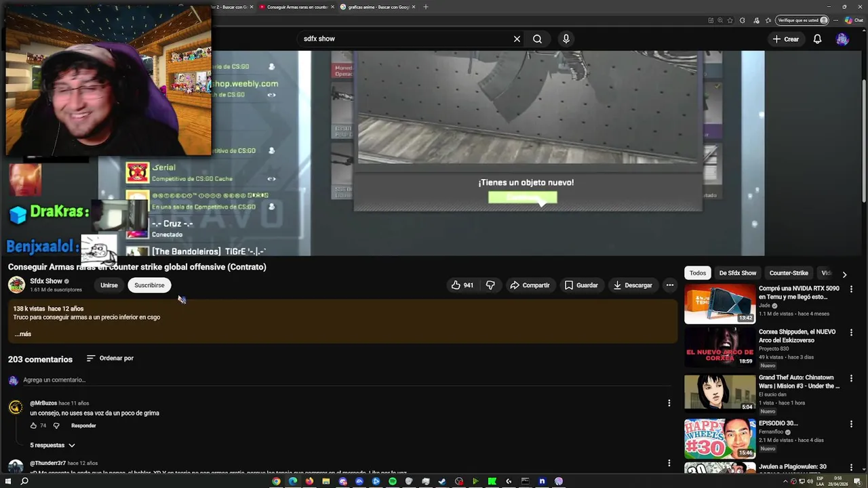868x488 pixels.
Task: Open options for the NVIDIA RTX 5090 video
Action: [851, 289]
